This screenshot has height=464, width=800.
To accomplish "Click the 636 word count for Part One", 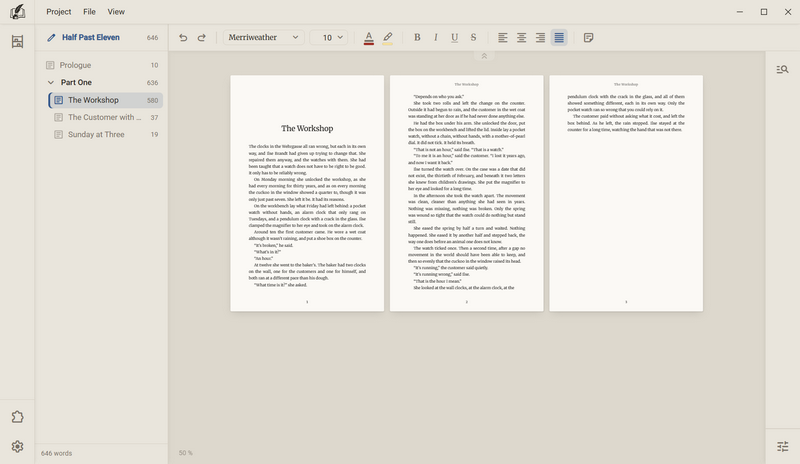I will coord(153,83).
